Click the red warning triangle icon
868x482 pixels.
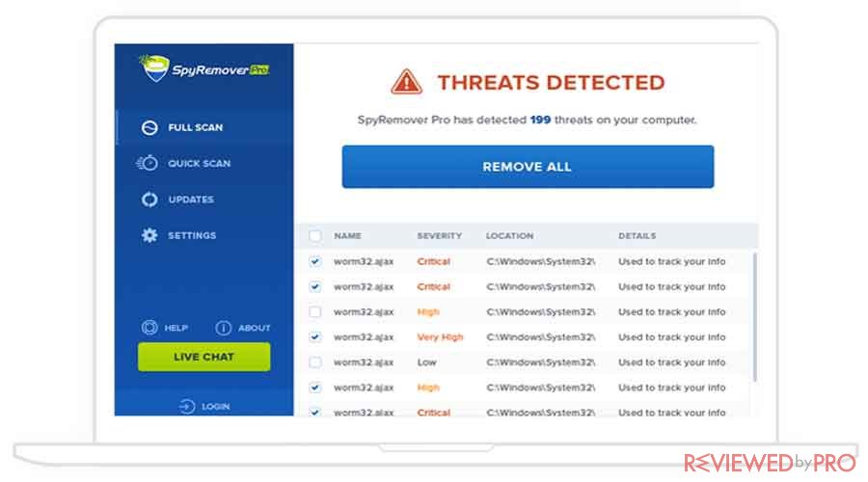point(407,82)
